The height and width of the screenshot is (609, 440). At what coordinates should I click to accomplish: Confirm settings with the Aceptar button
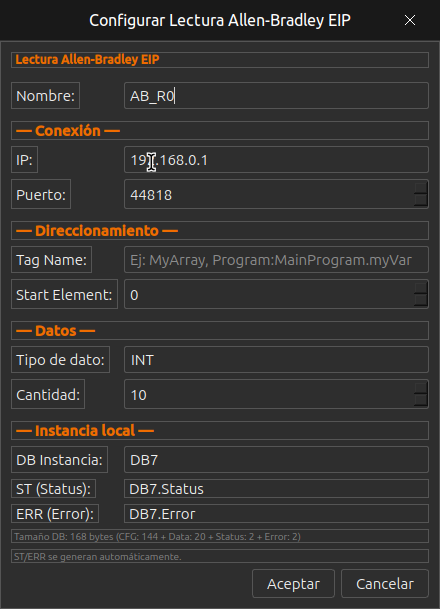(x=293, y=584)
